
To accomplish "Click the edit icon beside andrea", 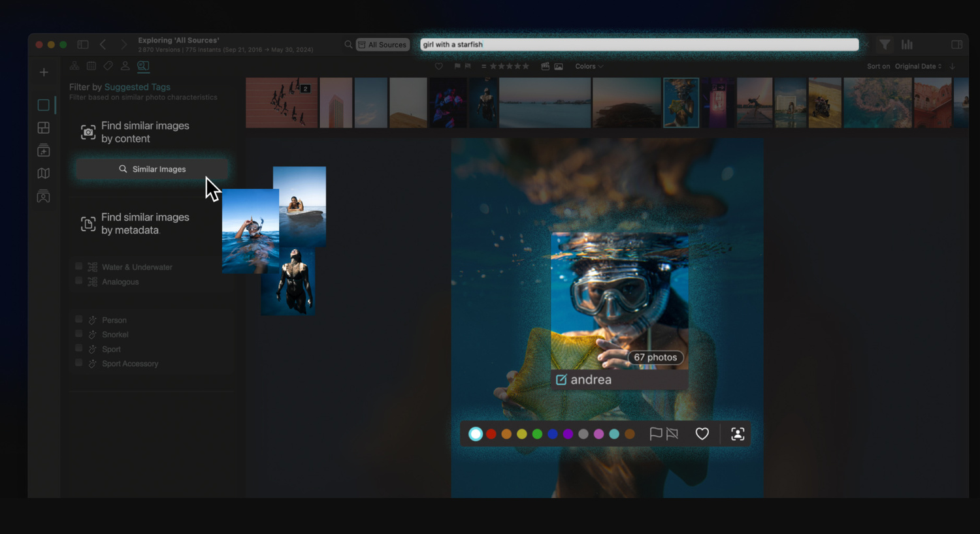I will click(561, 380).
